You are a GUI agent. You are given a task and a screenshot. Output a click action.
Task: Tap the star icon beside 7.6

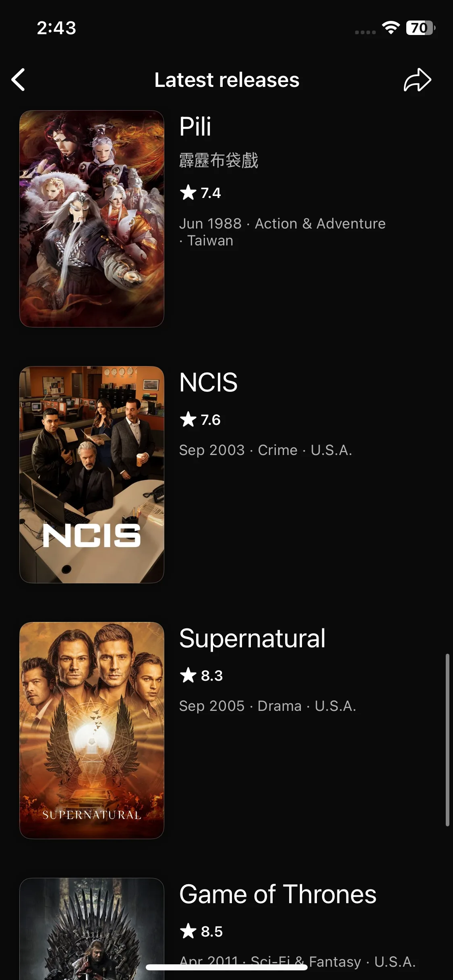click(x=188, y=419)
